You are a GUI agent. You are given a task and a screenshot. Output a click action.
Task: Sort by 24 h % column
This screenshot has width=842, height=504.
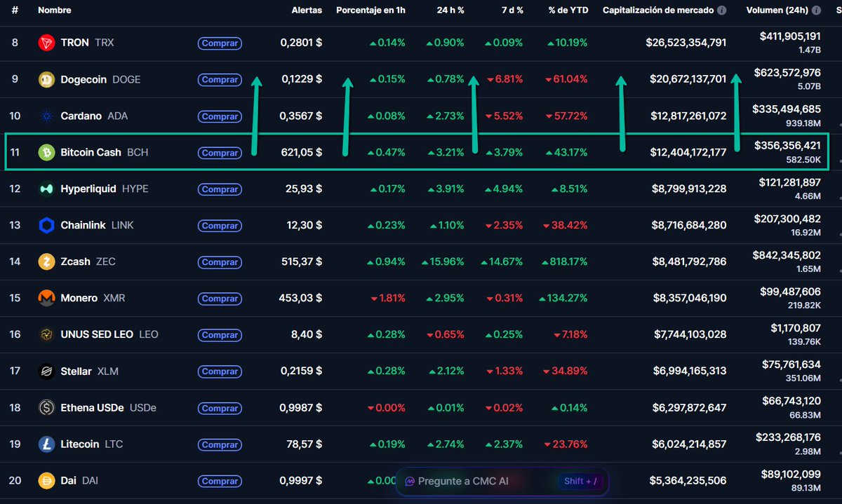pos(450,11)
